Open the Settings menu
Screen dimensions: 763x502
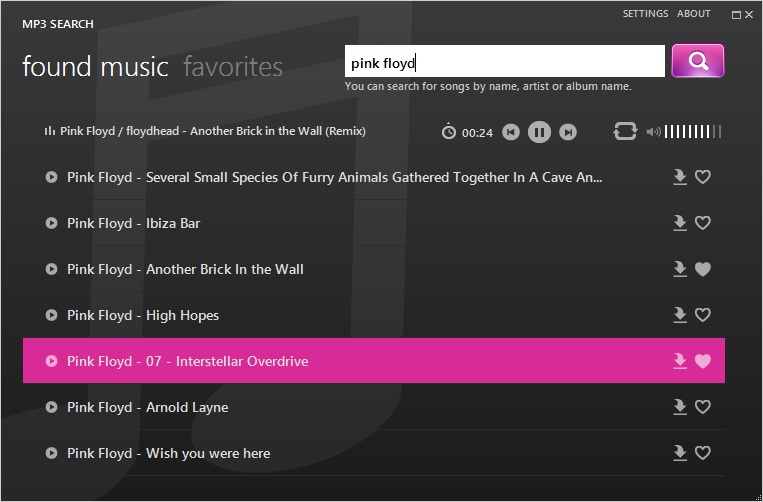645,14
